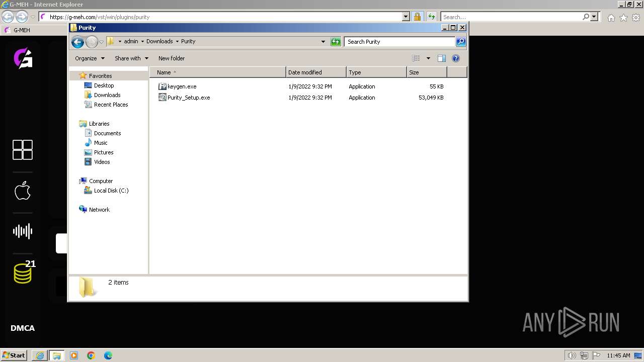Select Downloads in navigation pane
The height and width of the screenshot is (362, 644).
(107, 95)
